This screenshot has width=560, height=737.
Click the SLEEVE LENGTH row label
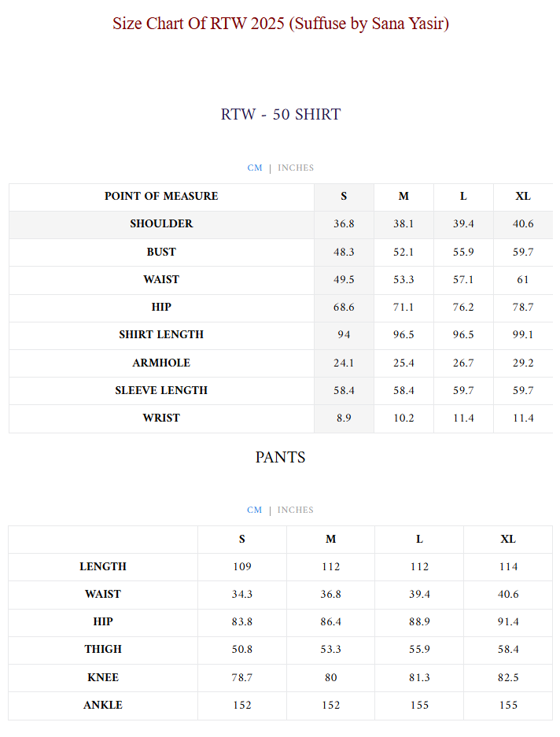(x=161, y=390)
